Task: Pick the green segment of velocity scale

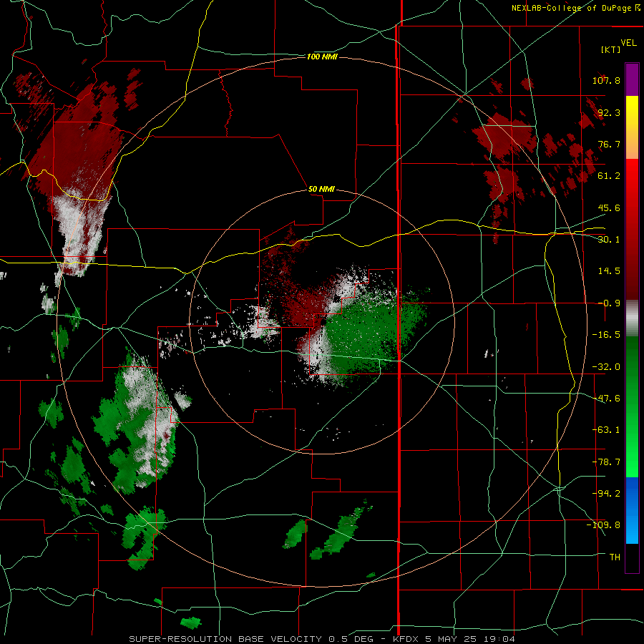Action: coord(632,406)
